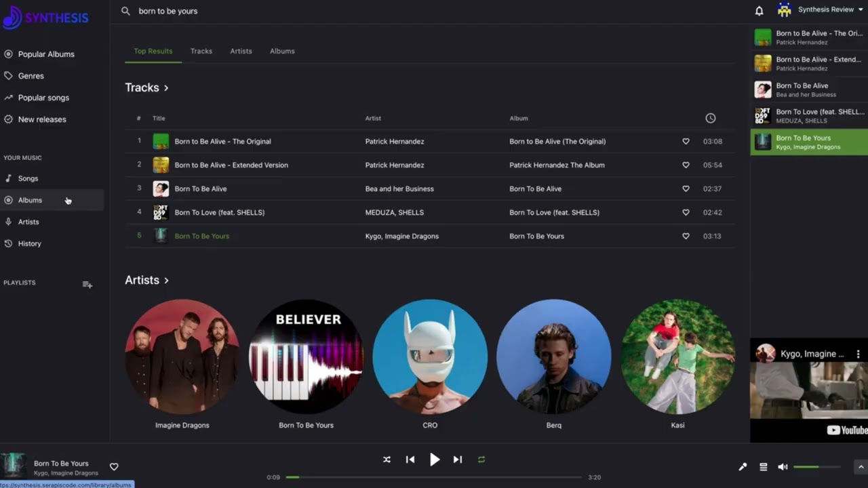The height and width of the screenshot is (488, 868).
Task: Mute the volume speaker icon
Action: click(x=783, y=467)
